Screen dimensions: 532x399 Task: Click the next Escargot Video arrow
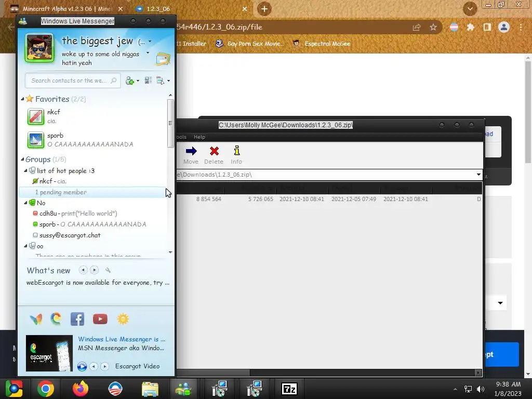tap(105, 366)
